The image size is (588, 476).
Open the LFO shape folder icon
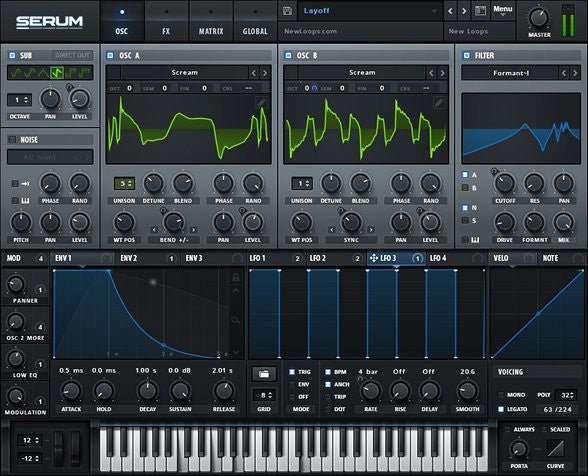(264, 374)
